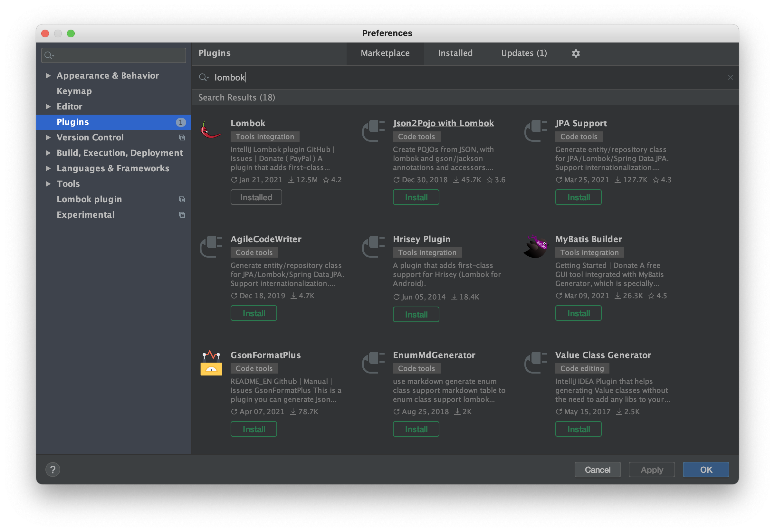Click the Json2Pojo plug placeholder icon
Screen dimensions: 775x532
click(373, 130)
